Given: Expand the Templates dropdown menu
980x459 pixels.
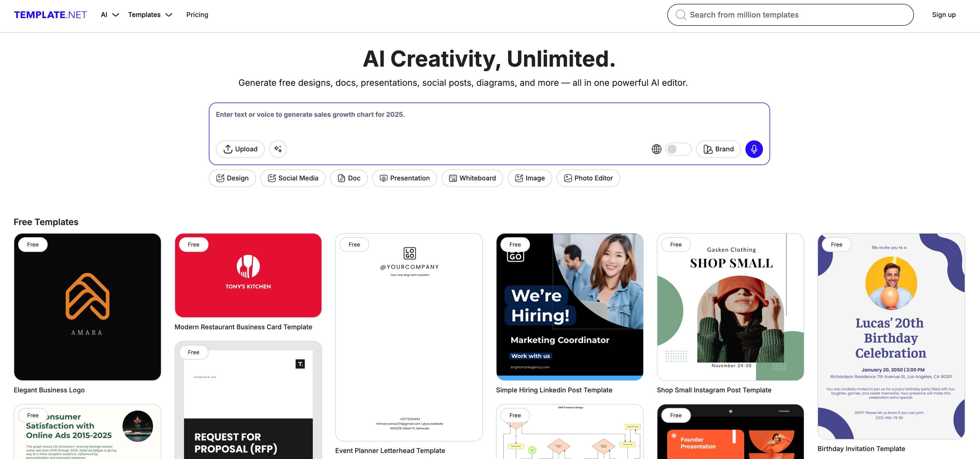Looking at the screenshot, I should pos(150,15).
